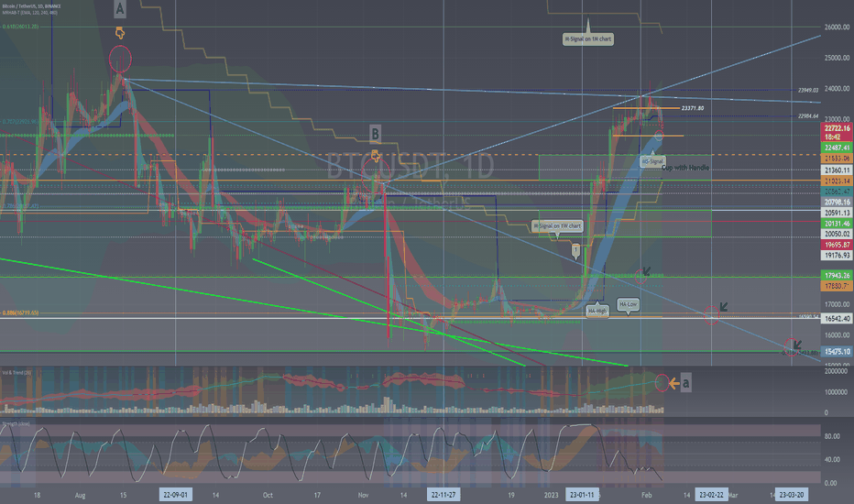
Task: Open the Bitcoin / TetherUS, 1D, BINANCE title
Action: click(31, 6)
